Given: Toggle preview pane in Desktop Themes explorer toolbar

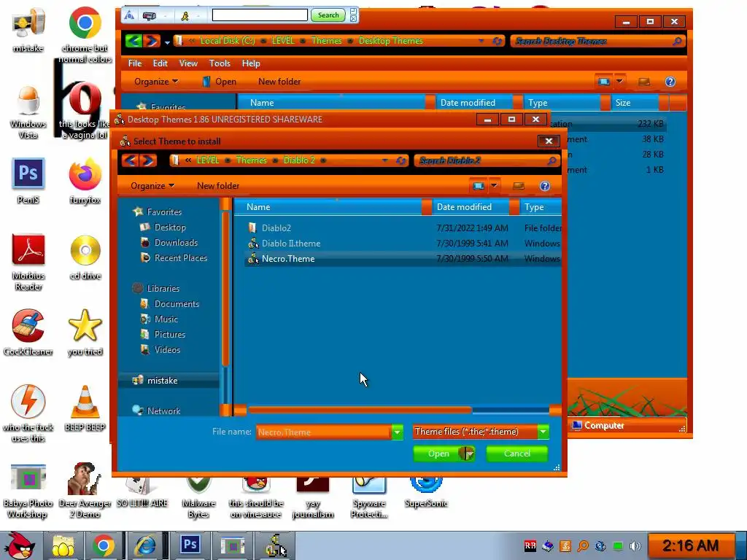Looking at the screenshot, I should click(x=644, y=82).
